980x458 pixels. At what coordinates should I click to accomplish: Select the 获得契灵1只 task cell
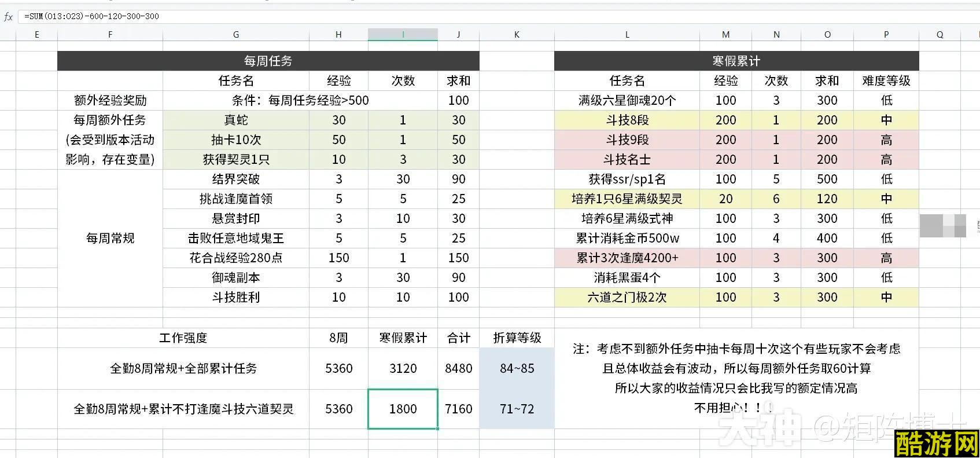(x=236, y=159)
